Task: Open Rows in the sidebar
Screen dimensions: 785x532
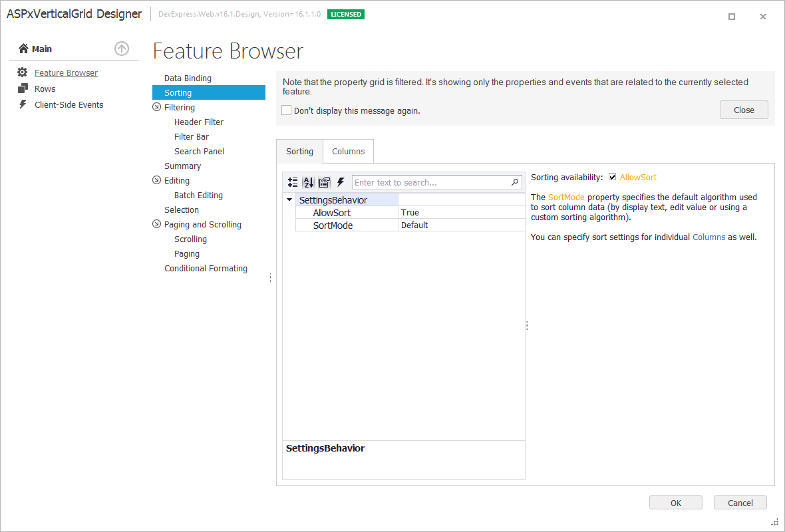Action: tap(45, 88)
